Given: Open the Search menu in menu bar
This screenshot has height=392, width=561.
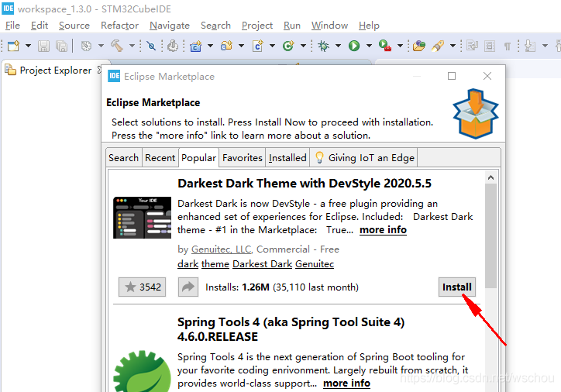Looking at the screenshot, I should (215, 26).
